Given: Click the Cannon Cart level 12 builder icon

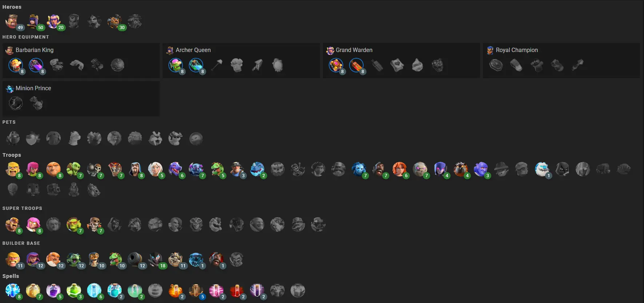Looking at the screenshot, I should click(x=135, y=259).
